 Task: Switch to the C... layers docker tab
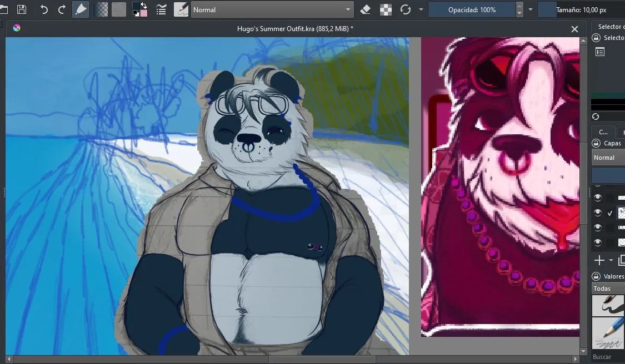[603, 132]
